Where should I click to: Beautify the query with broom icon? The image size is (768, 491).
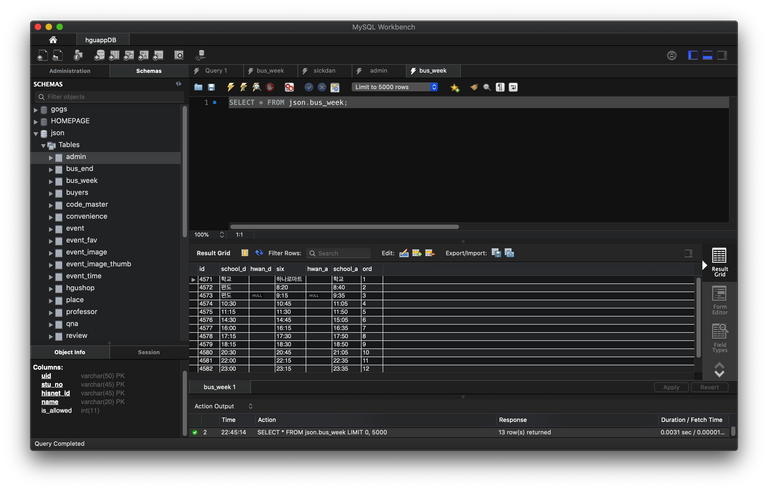474,87
